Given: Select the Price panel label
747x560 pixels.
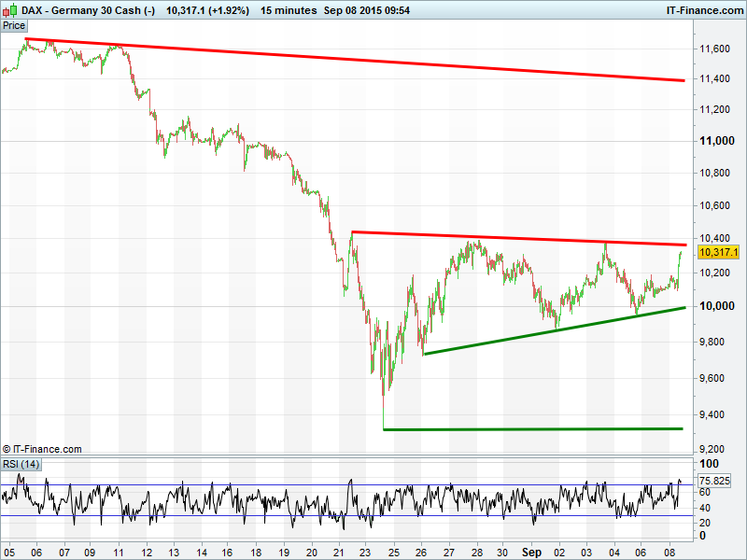Looking at the screenshot, I should coord(14,26).
